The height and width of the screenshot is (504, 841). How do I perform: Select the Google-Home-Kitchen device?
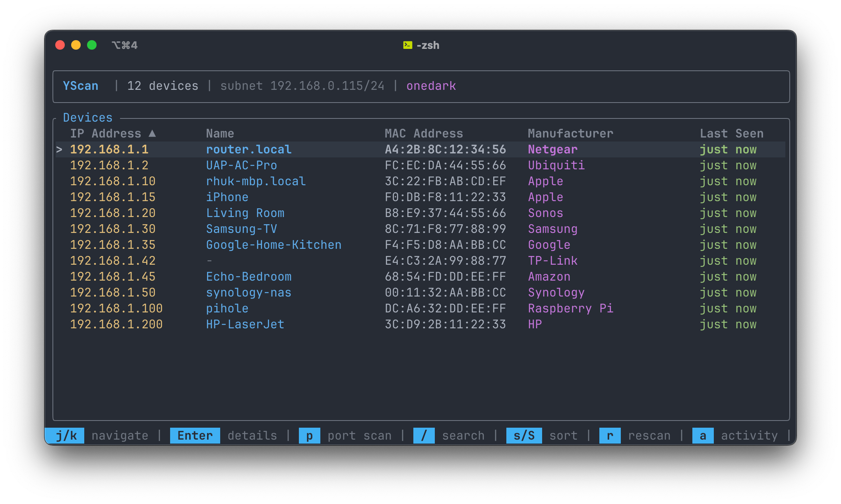coord(274,245)
